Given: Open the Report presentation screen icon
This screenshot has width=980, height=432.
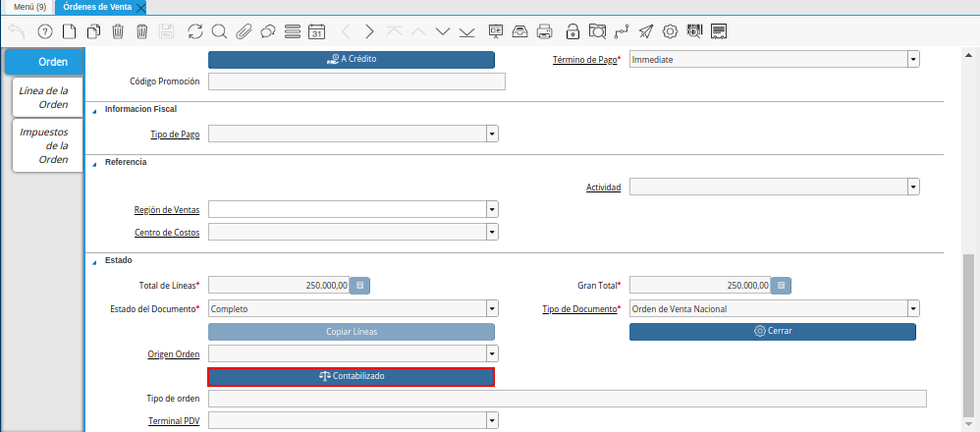Looking at the screenshot, I should click(496, 31).
